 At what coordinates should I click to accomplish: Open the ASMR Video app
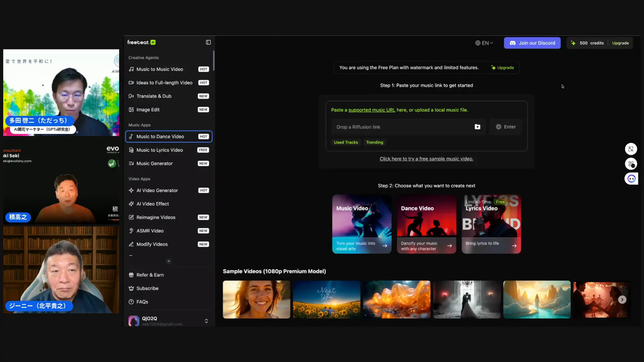tap(169, 231)
